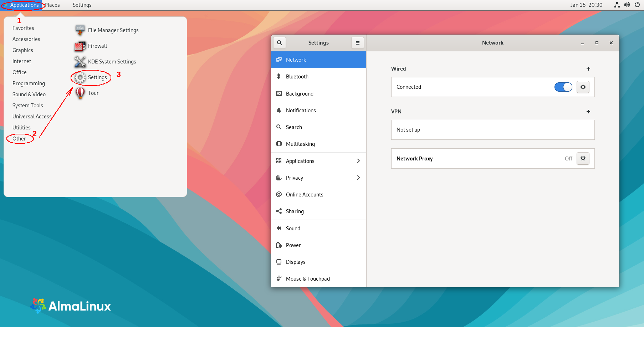The height and width of the screenshot is (338, 644).
Task: Go to Displays settings panel
Action: coord(296,262)
